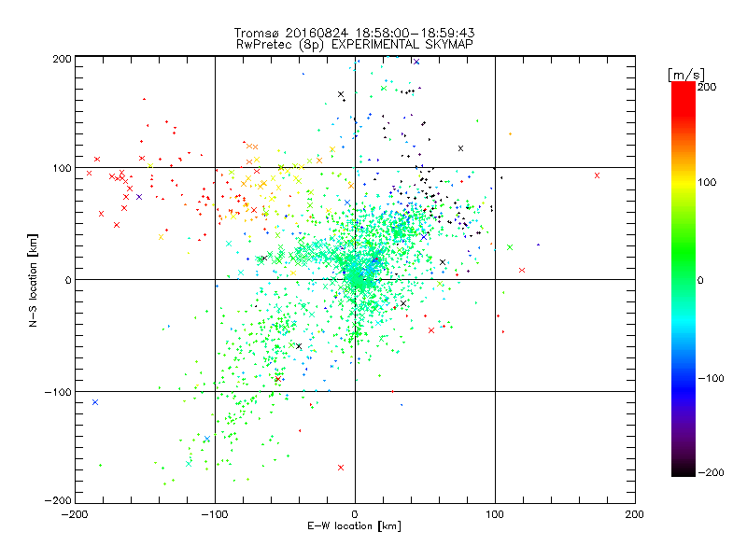Click the "200" tick label on N-S axis
This screenshot has height=560, width=747.
point(62,59)
